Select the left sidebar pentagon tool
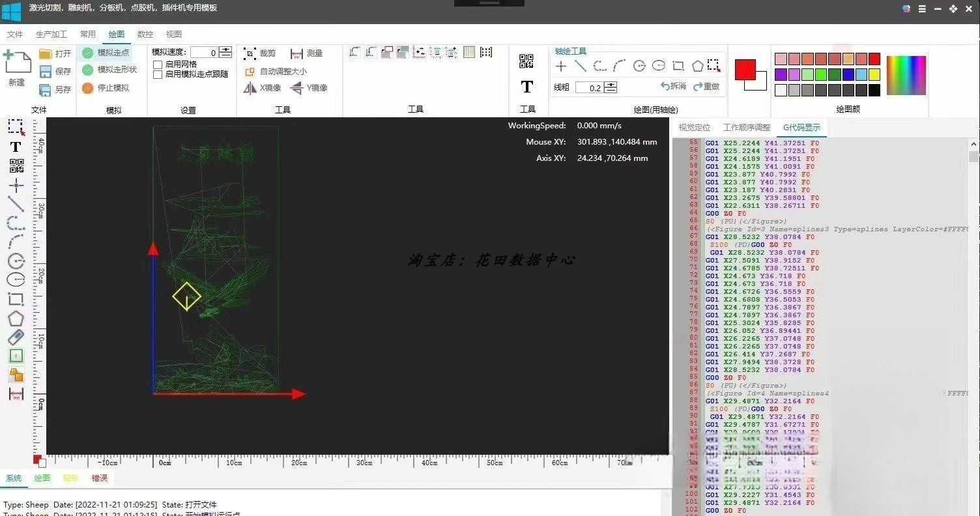 click(x=16, y=319)
